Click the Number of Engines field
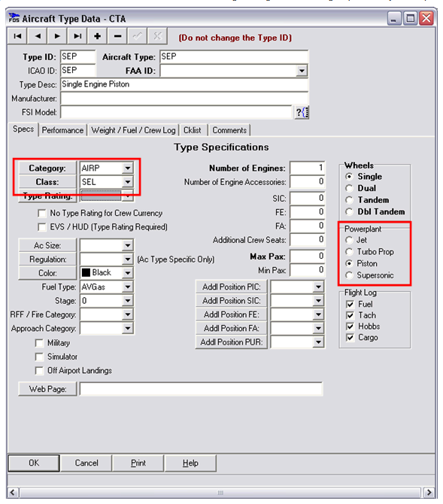This screenshot has height=504, width=443. point(307,168)
